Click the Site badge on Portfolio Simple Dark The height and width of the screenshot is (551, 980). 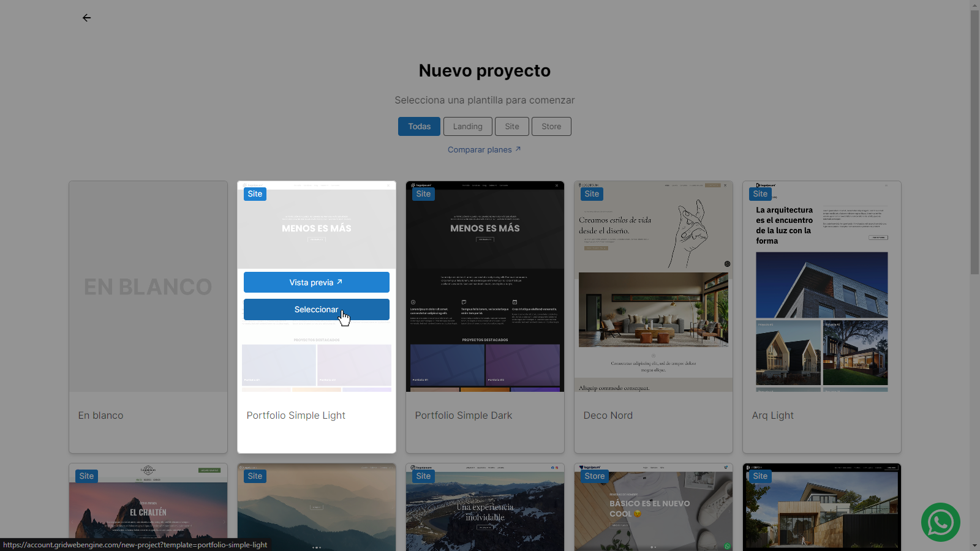click(423, 194)
